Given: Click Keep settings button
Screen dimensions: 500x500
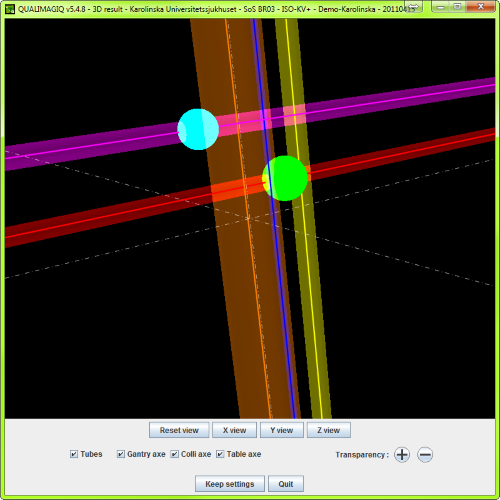Looking at the screenshot, I should click(x=230, y=484).
